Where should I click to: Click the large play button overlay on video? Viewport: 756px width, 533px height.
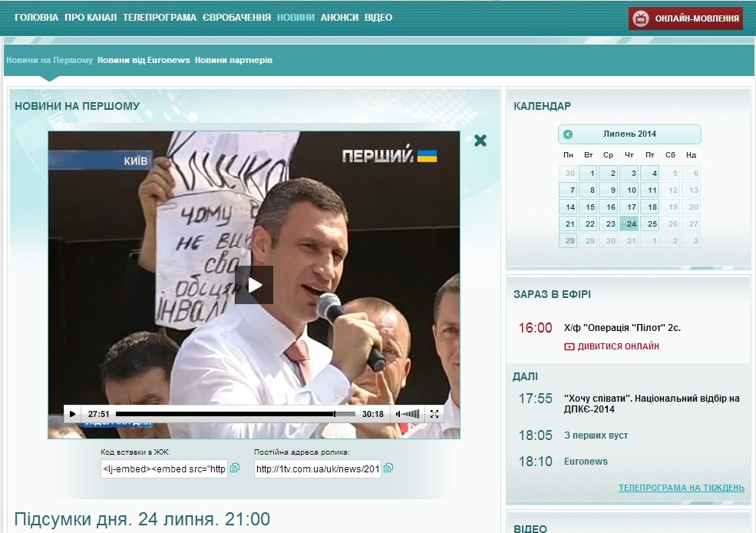254,285
